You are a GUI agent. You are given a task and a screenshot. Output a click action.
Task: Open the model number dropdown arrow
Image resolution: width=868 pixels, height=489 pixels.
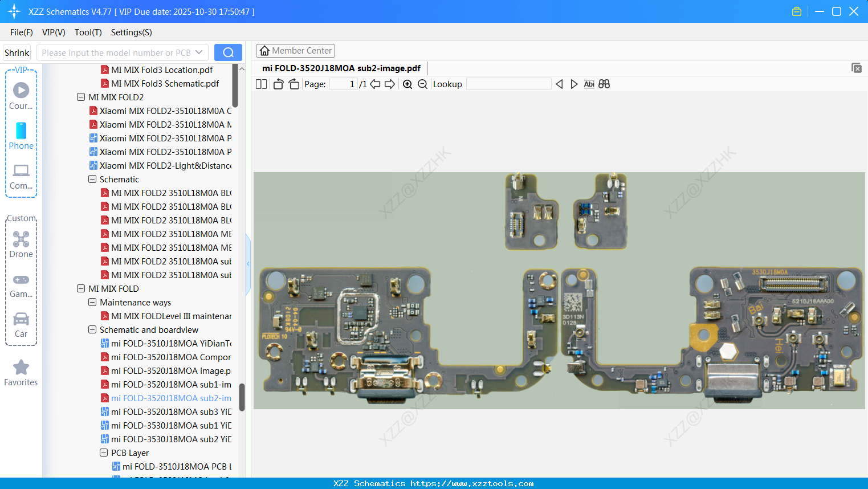click(x=199, y=52)
